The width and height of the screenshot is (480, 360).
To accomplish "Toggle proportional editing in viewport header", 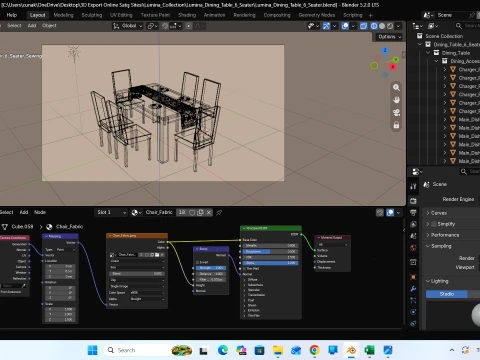I will click(189, 26).
